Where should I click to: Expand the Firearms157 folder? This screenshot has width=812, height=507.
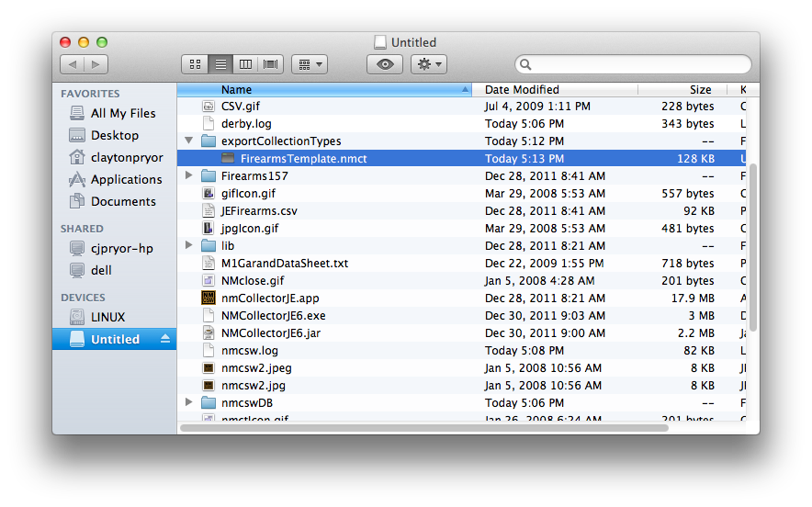189,176
